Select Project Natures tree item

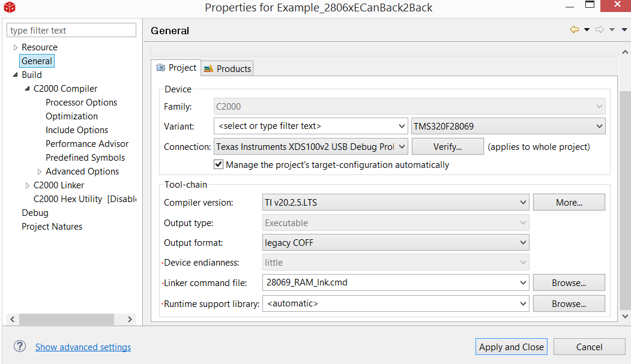(52, 227)
